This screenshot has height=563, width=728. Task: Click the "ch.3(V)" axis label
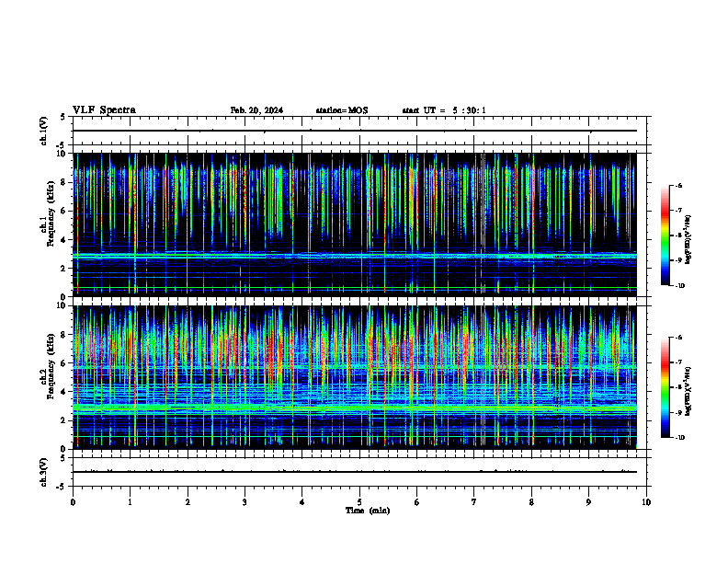(43, 472)
